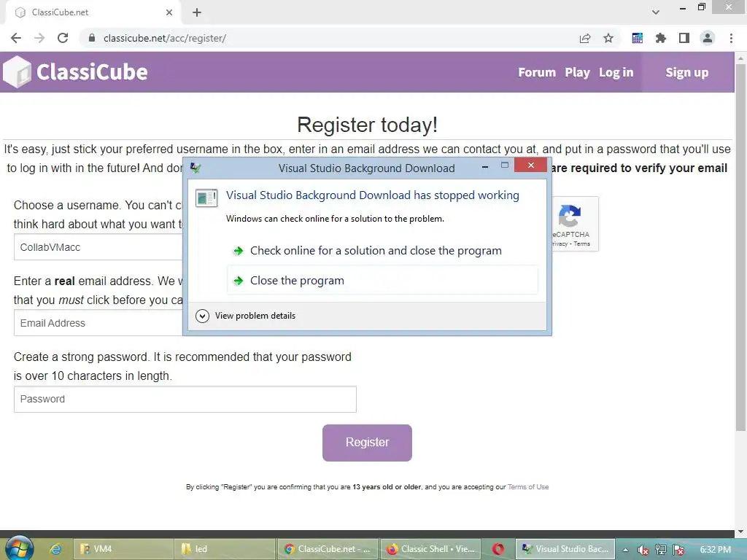
Task: Minimize the Visual Studio Background Download dialog
Action: [485, 166]
